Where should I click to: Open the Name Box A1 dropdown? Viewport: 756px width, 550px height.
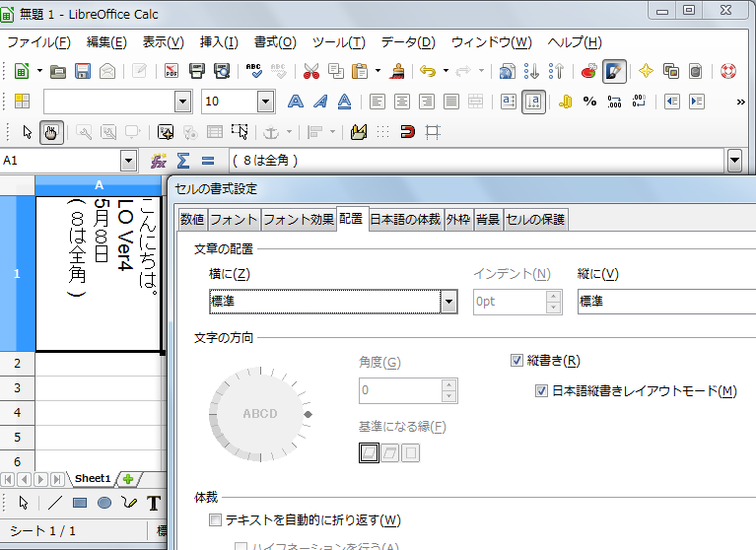(128, 161)
